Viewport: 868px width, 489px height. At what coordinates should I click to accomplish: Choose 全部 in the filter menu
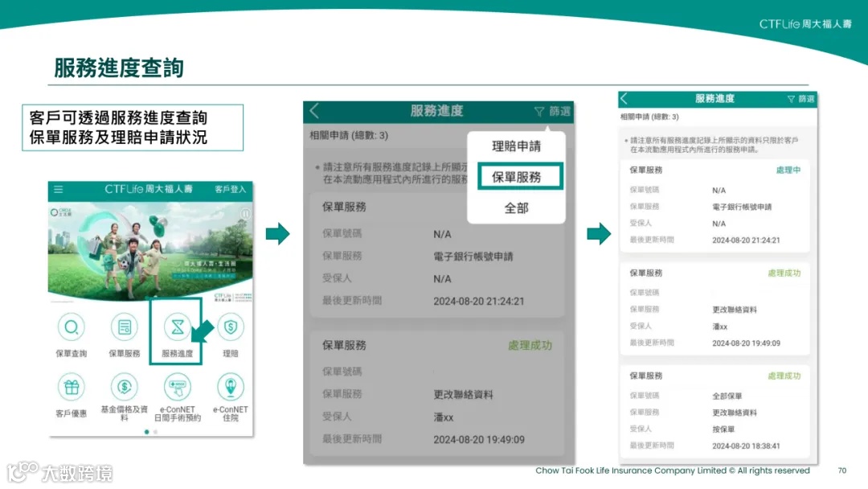click(x=517, y=208)
